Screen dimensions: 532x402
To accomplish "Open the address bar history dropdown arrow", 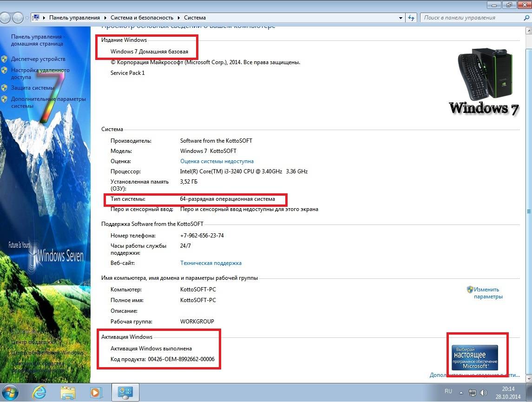I will [401, 18].
